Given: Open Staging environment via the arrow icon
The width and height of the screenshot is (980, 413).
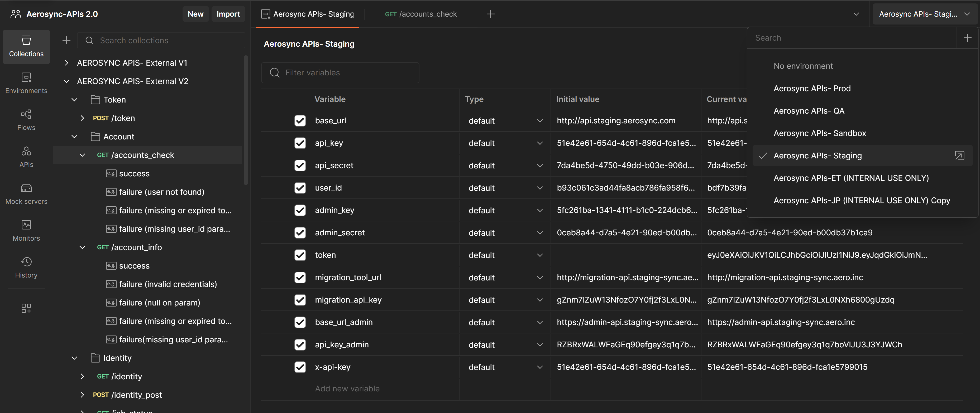Looking at the screenshot, I should pos(959,156).
